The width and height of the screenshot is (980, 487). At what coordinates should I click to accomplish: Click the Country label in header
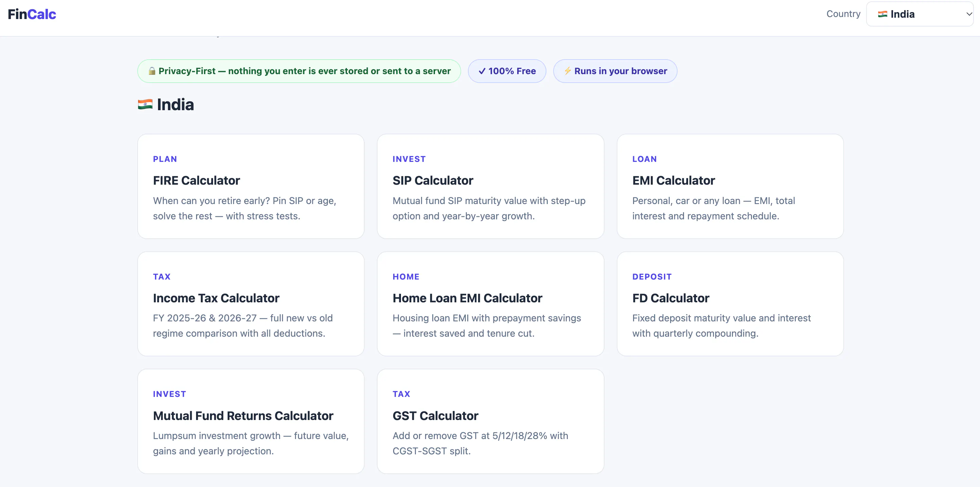point(843,14)
